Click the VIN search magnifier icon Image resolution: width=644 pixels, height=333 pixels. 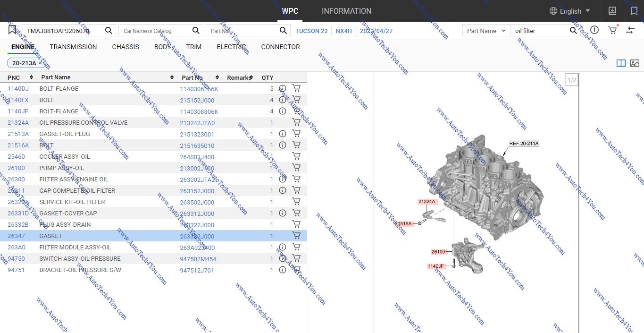tap(109, 31)
